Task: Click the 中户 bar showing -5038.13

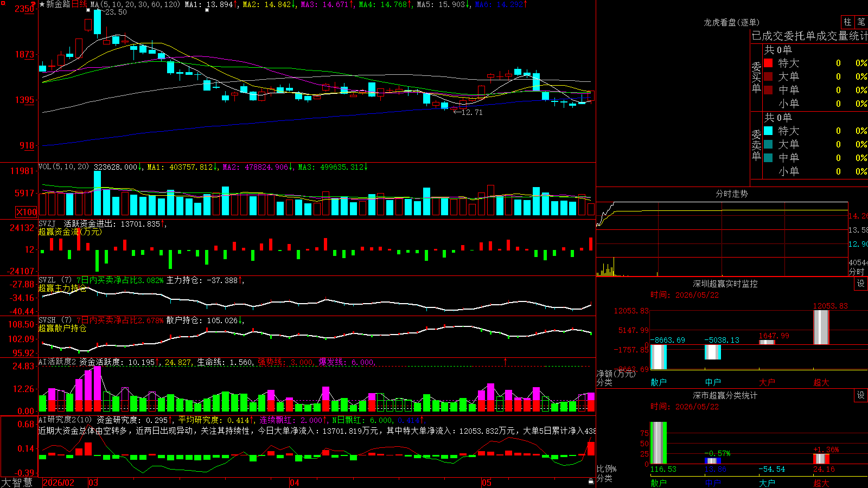Action: (x=713, y=352)
